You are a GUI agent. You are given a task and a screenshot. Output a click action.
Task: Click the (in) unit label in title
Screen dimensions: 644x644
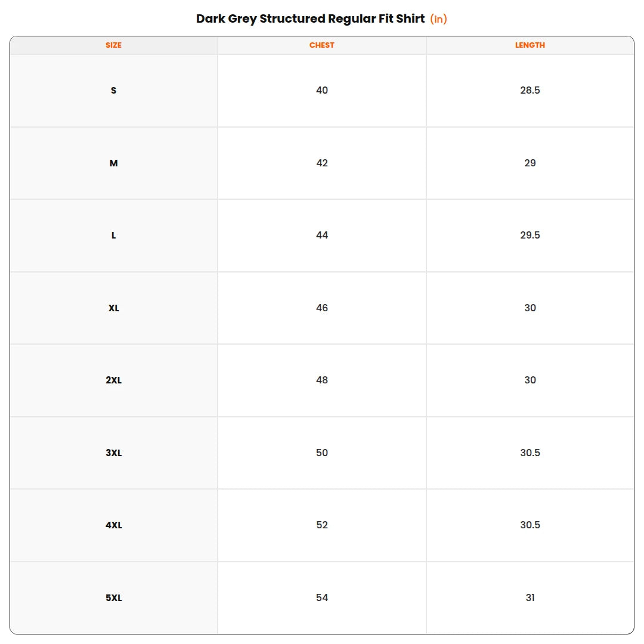438,19
